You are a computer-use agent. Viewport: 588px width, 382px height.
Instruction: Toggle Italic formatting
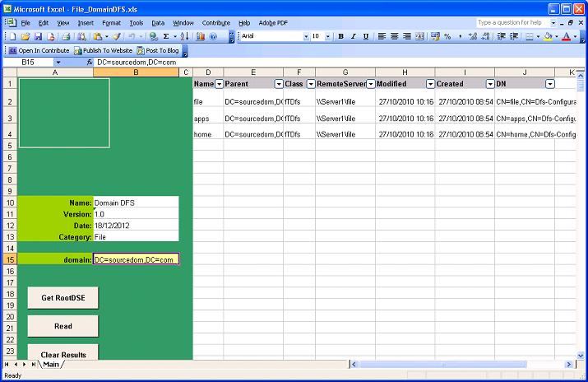pyautogui.click(x=354, y=37)
